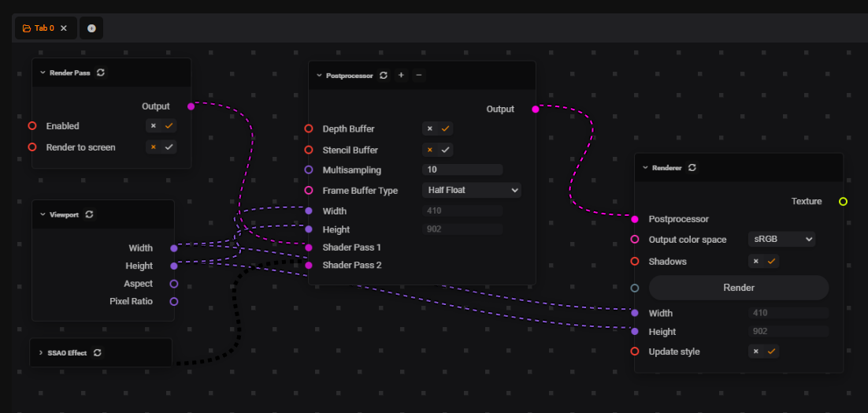Select the Render Pass Output socket

[x=191, y=106]
